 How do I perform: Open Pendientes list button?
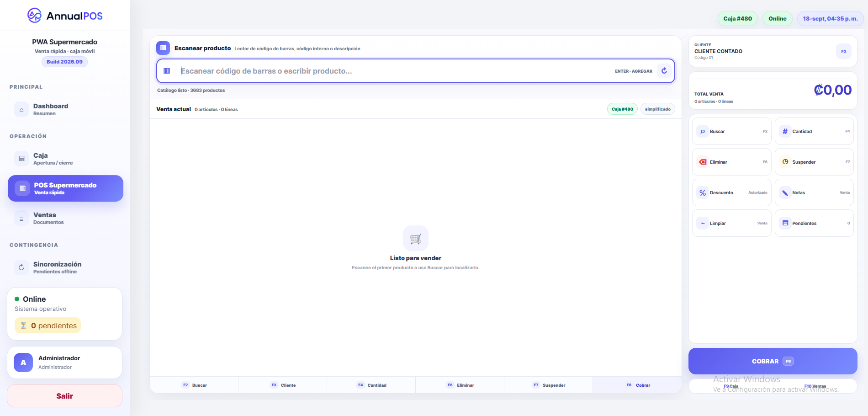pos(814,223)
